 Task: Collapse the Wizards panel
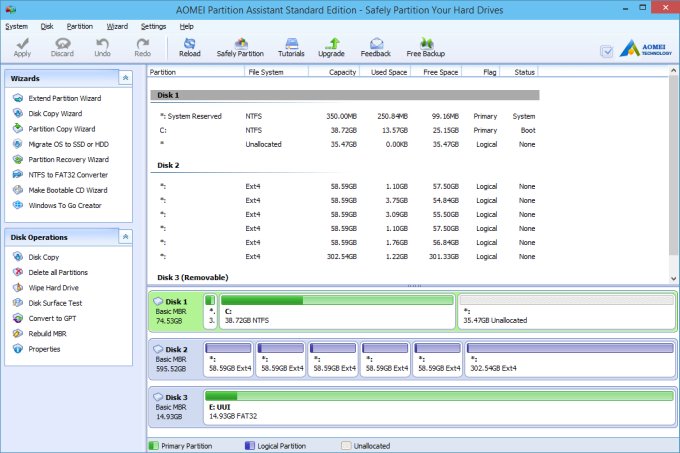point(125,78)
